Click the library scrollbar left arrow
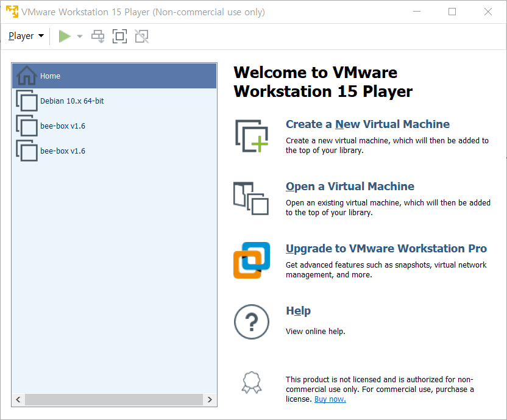Screen dimensions: 507x420 click(18, 400)
